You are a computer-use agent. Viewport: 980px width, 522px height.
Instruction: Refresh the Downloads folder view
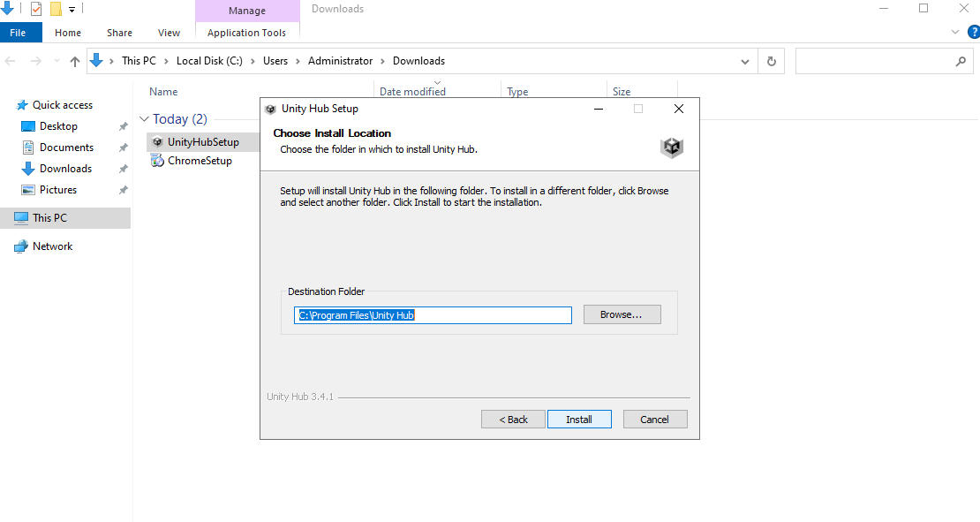coord(772,61)
